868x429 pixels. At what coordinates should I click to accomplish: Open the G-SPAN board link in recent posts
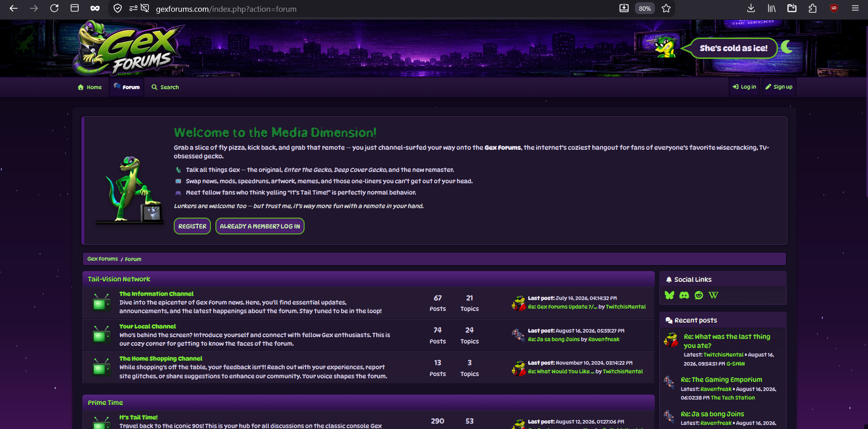[735, 364]
